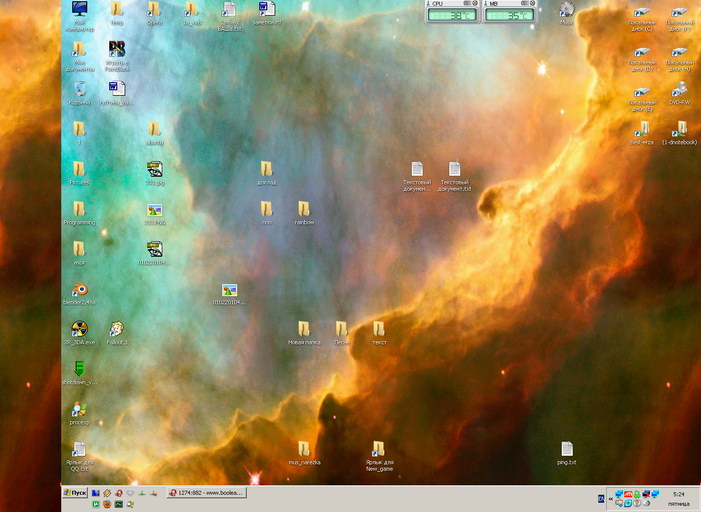Launch the Fallout 3 desktop icon
The height and width of the screenshot is (512, 701).
click(117, 329)
